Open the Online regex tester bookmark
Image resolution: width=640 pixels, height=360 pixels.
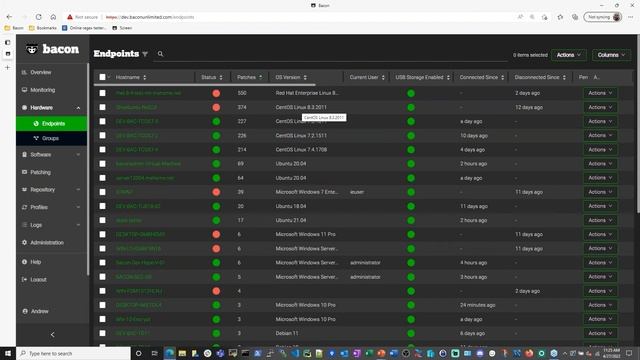pyautogui.click(x=84, y=28)
